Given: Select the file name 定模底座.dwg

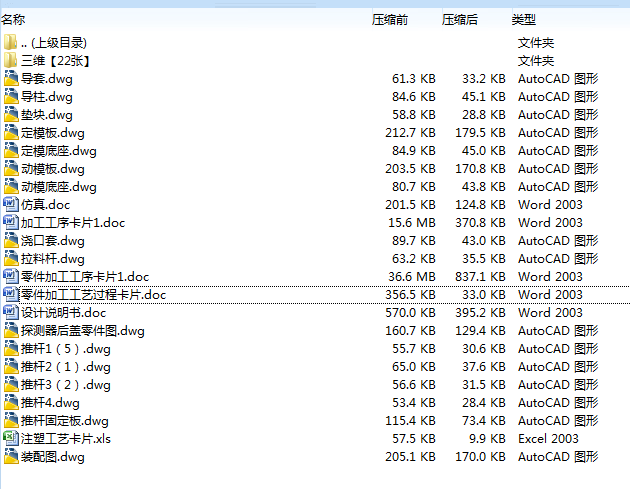Looking at the screenshot, I should pyautogui.click(x=59, y=151).
